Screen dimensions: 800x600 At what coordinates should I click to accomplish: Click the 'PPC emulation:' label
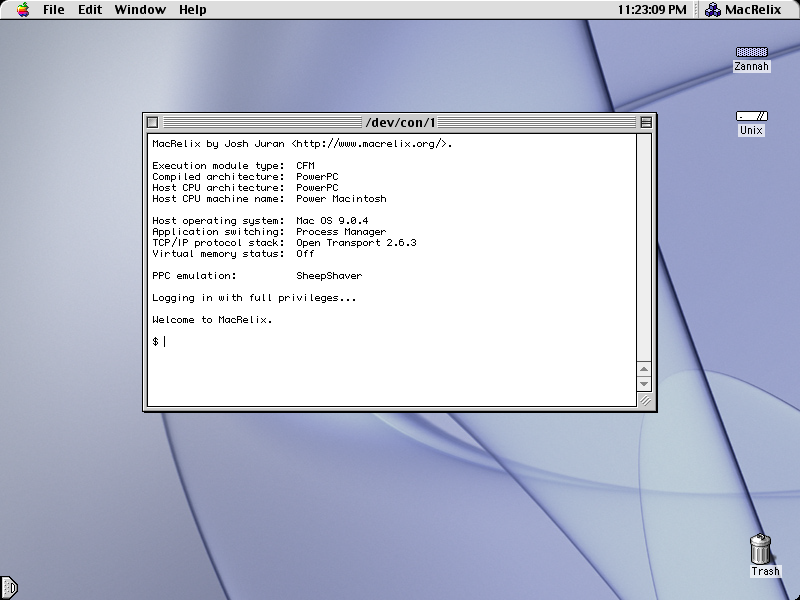click(194, 276)
